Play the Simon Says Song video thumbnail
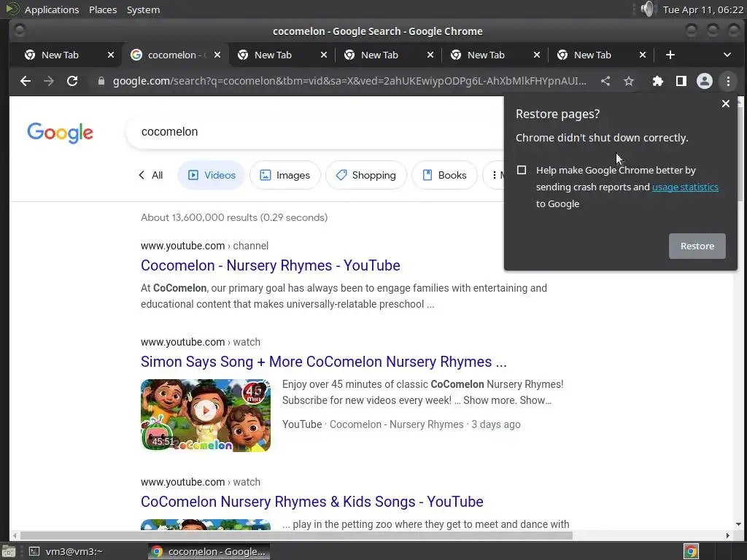Viewport: 747px width, 560px height. point(205,415)
